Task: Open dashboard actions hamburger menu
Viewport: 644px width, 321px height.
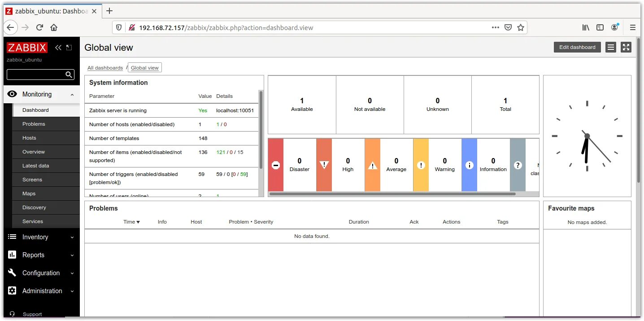Action: pyautogui.click(x=610, y=47)
